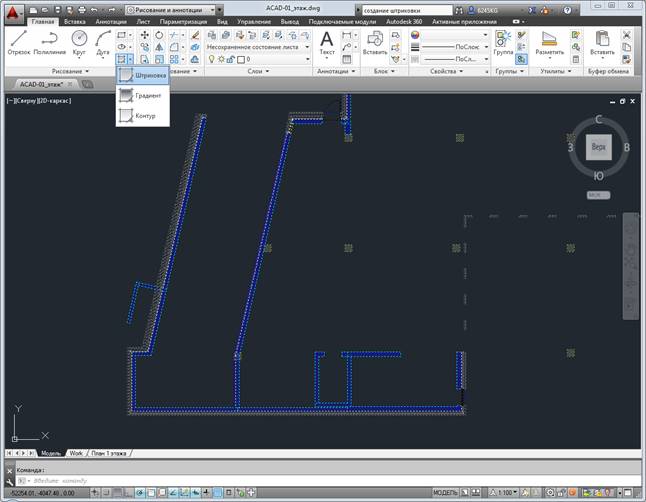Screen dimensions: 646x502
Task: Expand the Блок panel dropdown
Action: [384, 71]
